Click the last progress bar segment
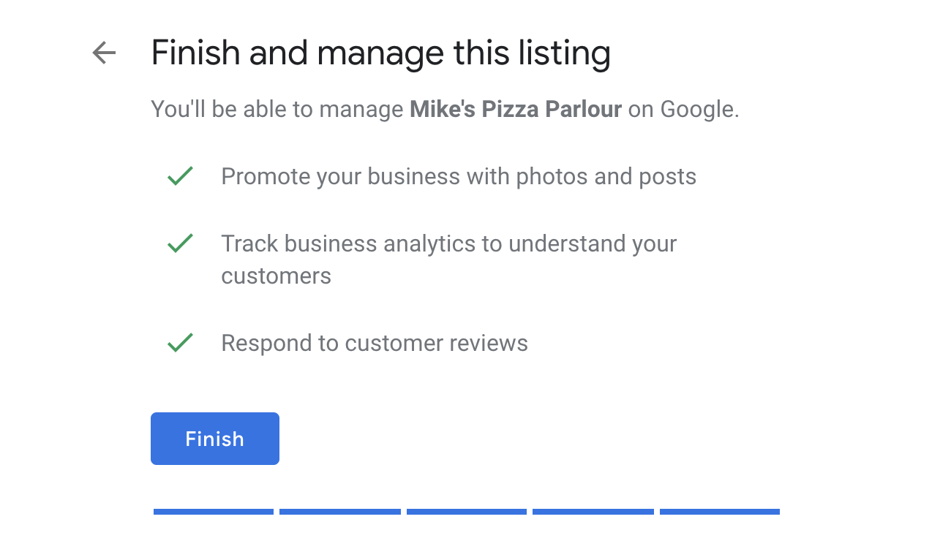Viewport: 951px width, 560px height. (720, 512)
